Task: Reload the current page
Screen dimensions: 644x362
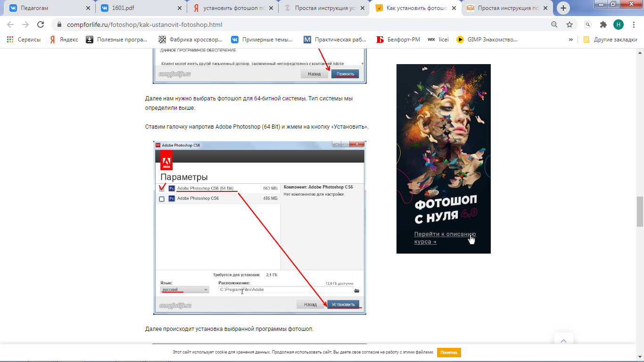Action: point(41,25)
